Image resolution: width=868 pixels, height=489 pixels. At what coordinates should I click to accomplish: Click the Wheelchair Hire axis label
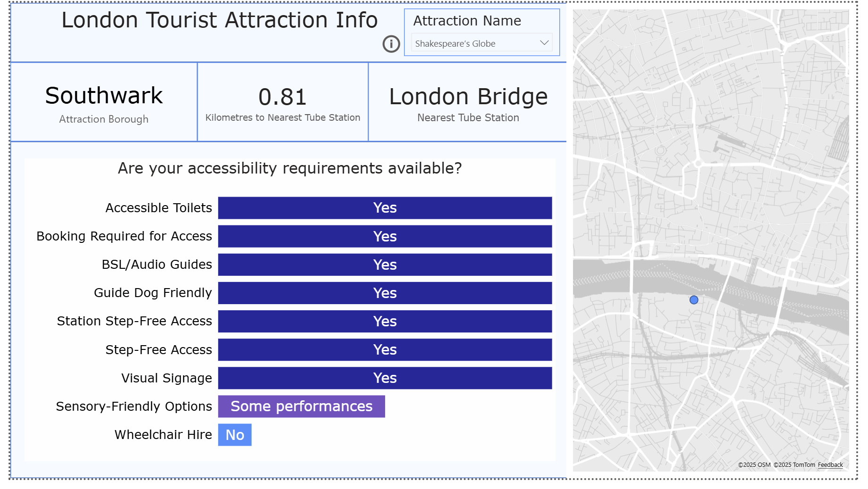pyautogui.click(x=163, y=434)
